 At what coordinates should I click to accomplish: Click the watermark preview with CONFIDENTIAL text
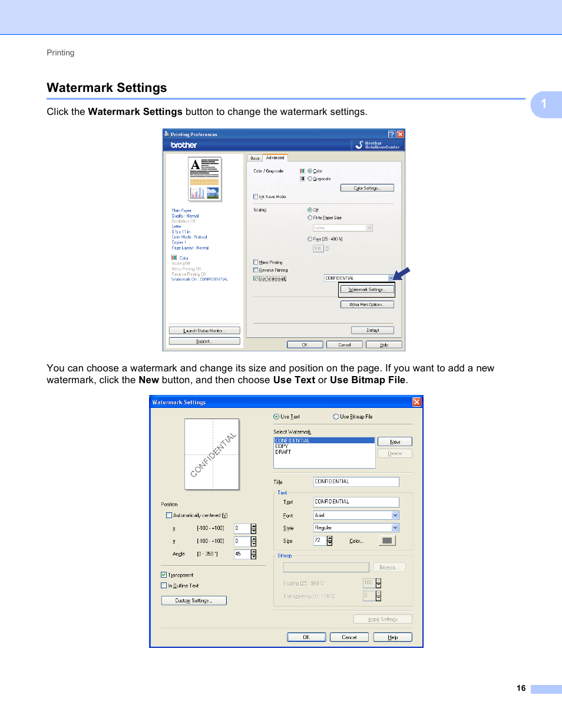[212, 454]
